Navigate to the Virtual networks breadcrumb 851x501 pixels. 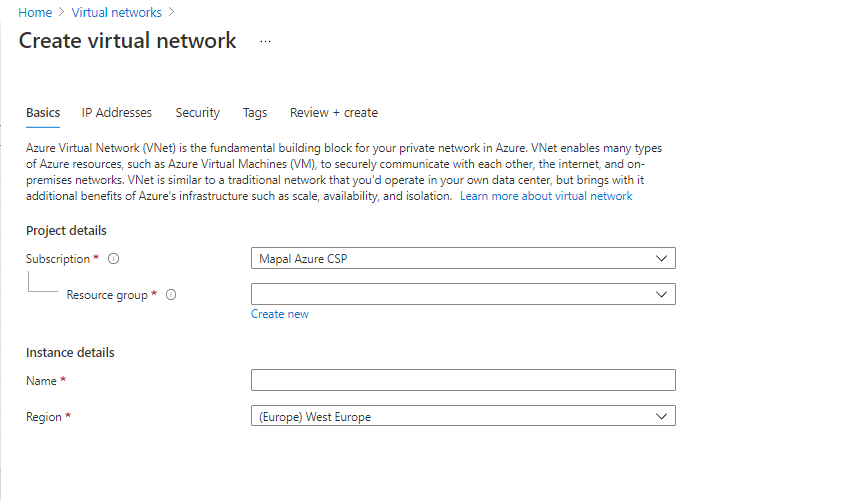(x=116, y=13)
